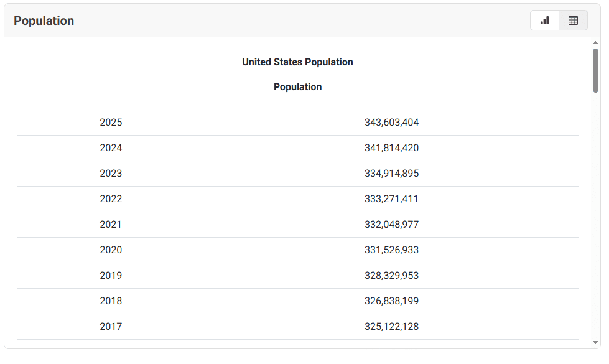Select the 2022 year cell
This screenshot has width=609, height=364.
(111, 199)
